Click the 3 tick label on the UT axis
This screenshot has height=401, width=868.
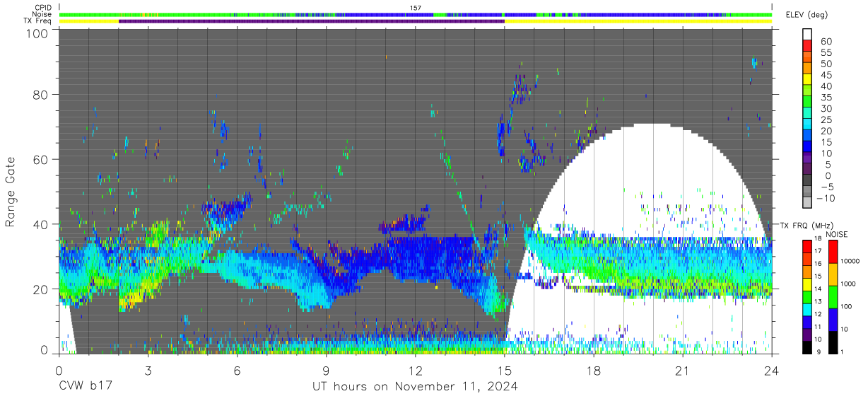[148, 371]
